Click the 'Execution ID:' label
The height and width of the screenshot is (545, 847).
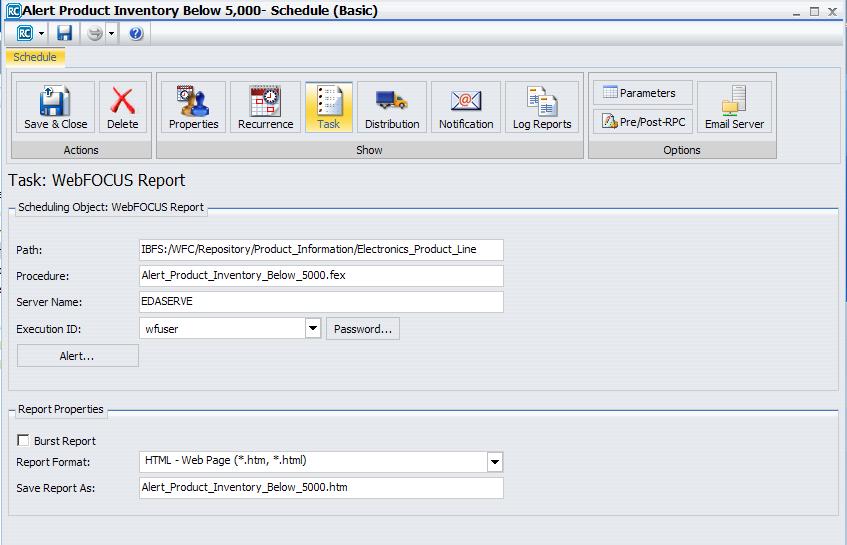point(49,329)
